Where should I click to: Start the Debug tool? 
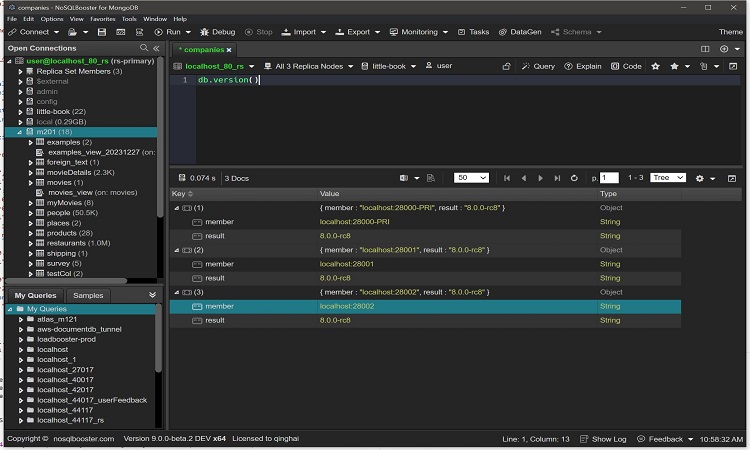pos(217,32)
